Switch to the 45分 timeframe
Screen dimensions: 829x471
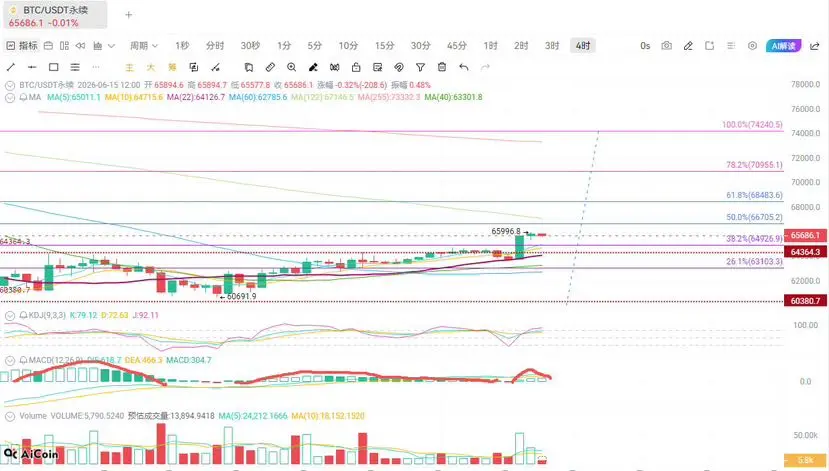point(457,46)
